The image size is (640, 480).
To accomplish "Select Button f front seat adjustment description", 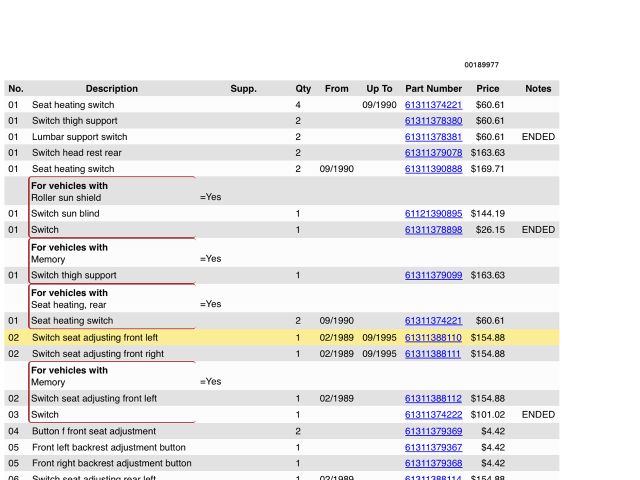I will (x=93, y=431).
